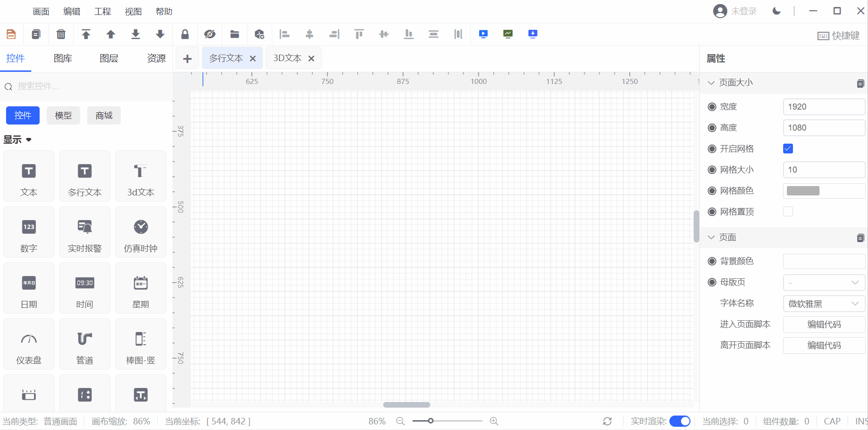Open the 网格颜色 gray color swatch
This screenshot has height=430, width=868.
[x=803, y=191]
